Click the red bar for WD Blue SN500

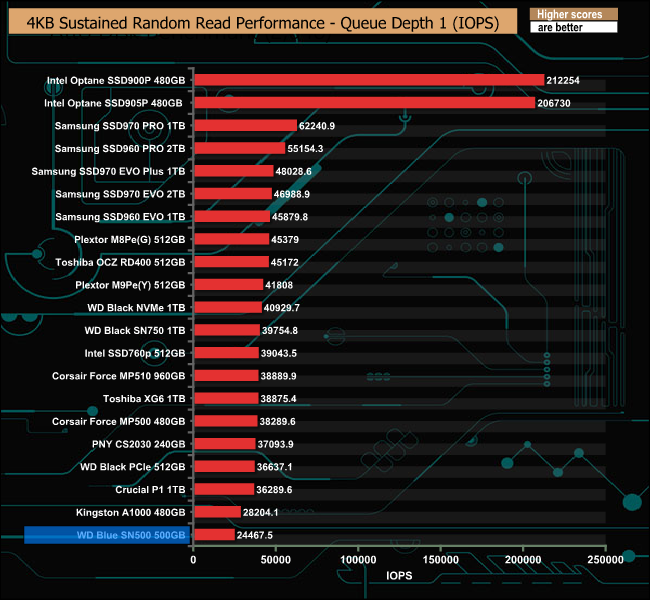214,535
